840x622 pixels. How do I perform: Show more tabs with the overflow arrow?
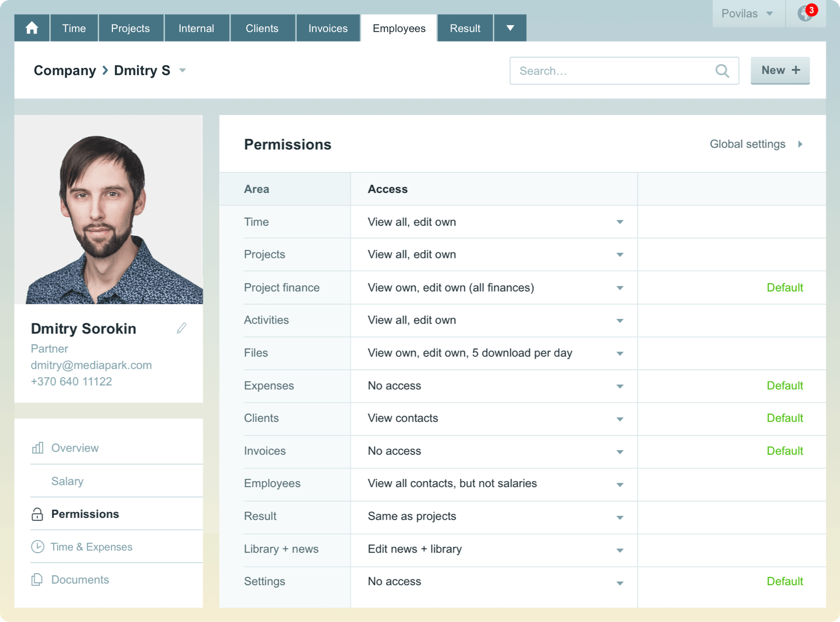click(x=510, y=28)
